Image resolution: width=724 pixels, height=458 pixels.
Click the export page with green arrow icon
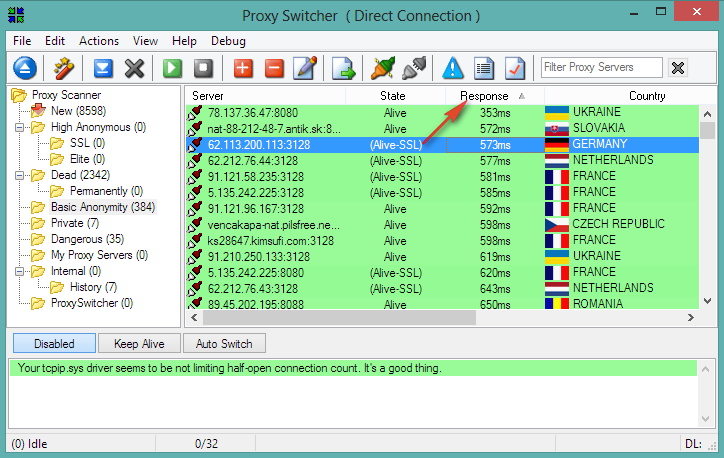click(343, 68)
